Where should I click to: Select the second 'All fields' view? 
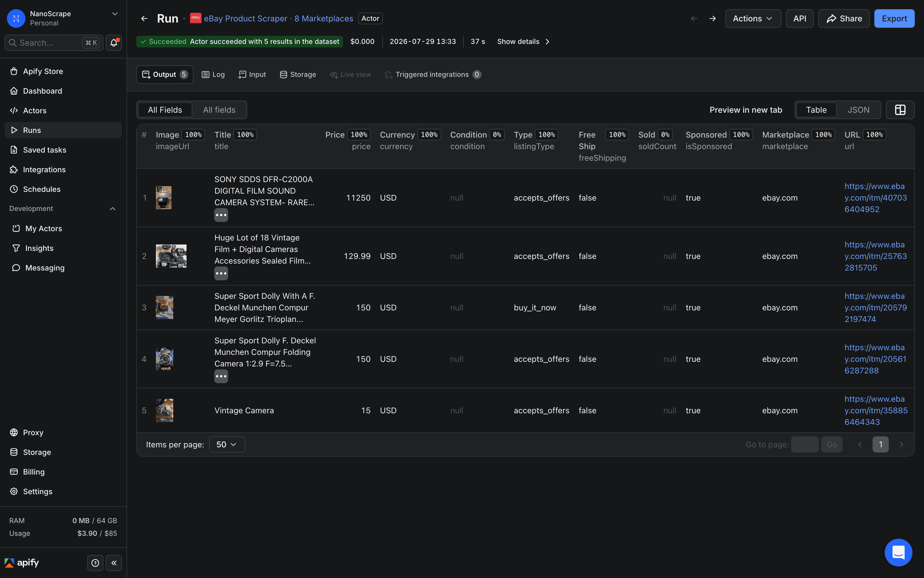219,110
